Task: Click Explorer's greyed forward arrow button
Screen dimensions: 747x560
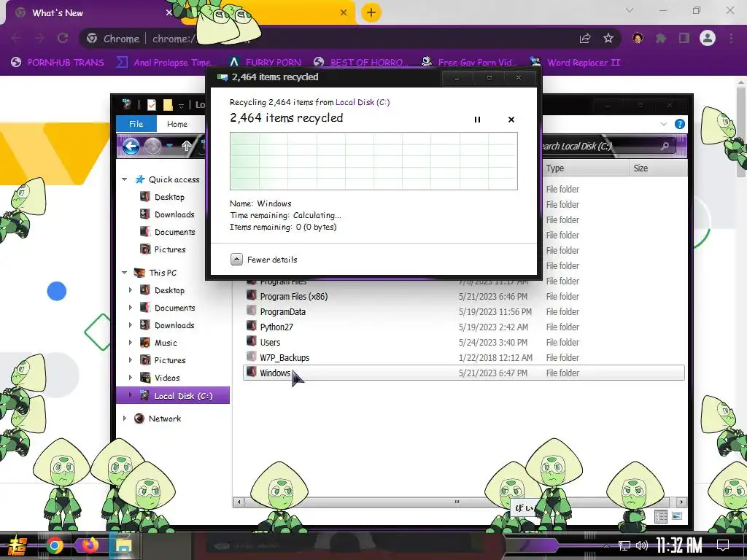Action: [153, 146]
